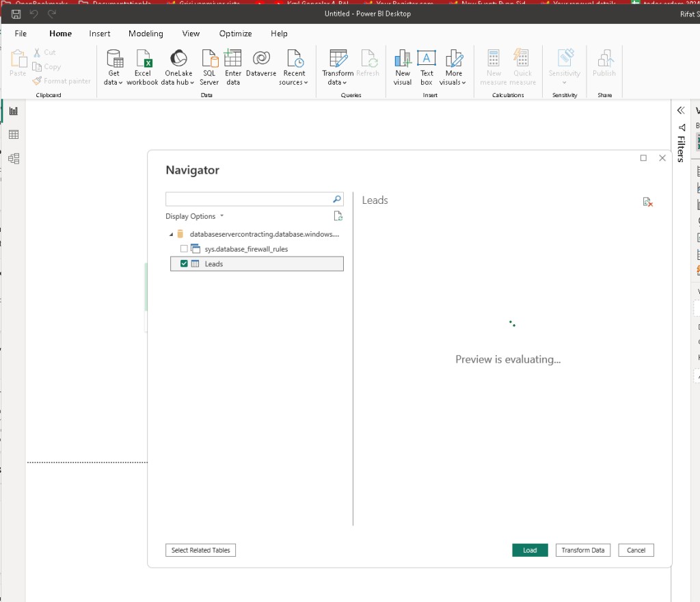Switch to the Home ribbon tab
This screenshot has width=700, height=602.
(x=60, y=34)
